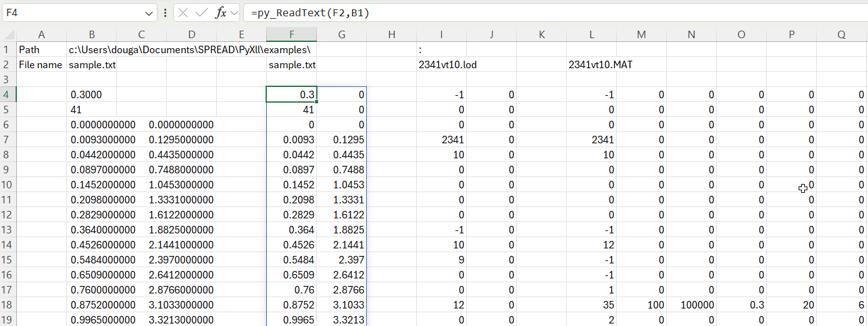Select the column L header
868x326 pixels.
(x=591, y=35)
